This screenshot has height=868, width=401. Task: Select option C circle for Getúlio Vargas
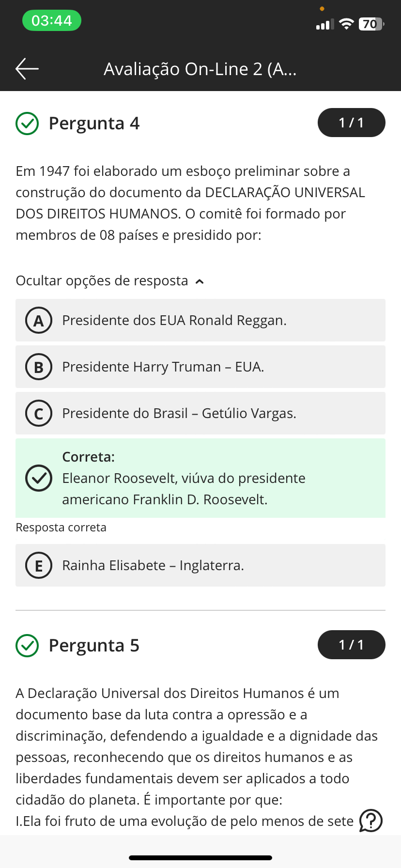(39, 414)
